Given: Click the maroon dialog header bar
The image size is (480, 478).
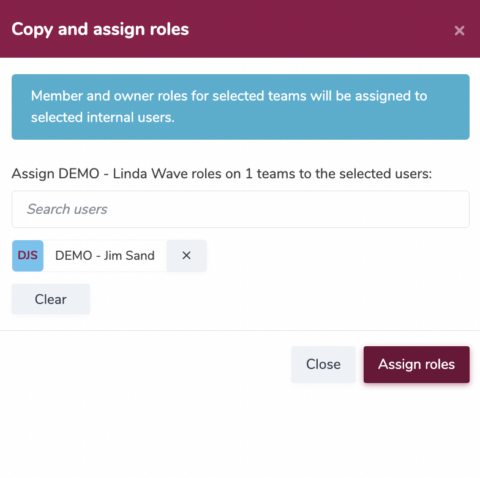Looking at the screenshot, I should 240,29.
